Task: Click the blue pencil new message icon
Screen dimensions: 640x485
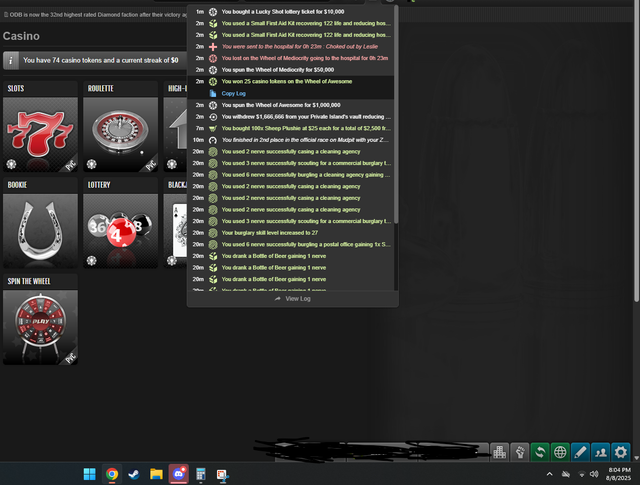Action: tap(580, 452)
